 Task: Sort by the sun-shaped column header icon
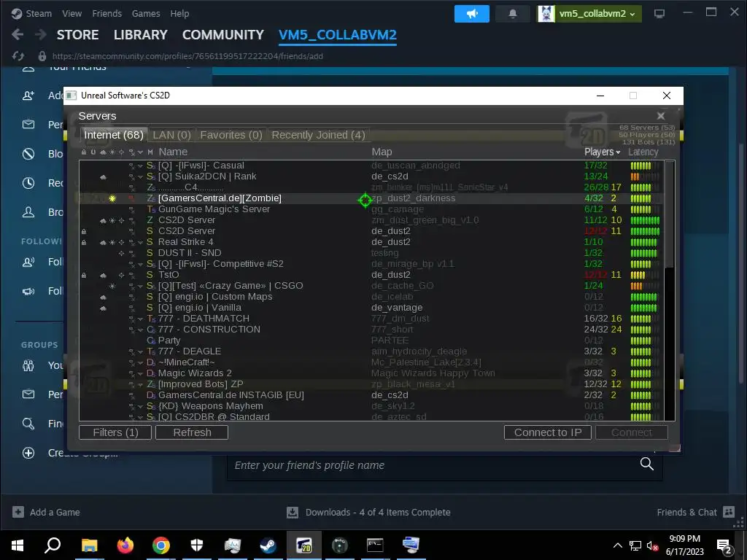(x=112, y=152)
